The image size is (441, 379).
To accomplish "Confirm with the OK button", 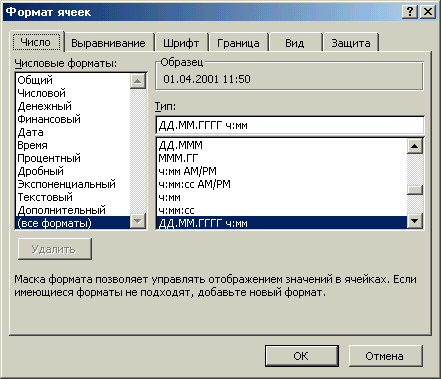I will pos(302,356).
